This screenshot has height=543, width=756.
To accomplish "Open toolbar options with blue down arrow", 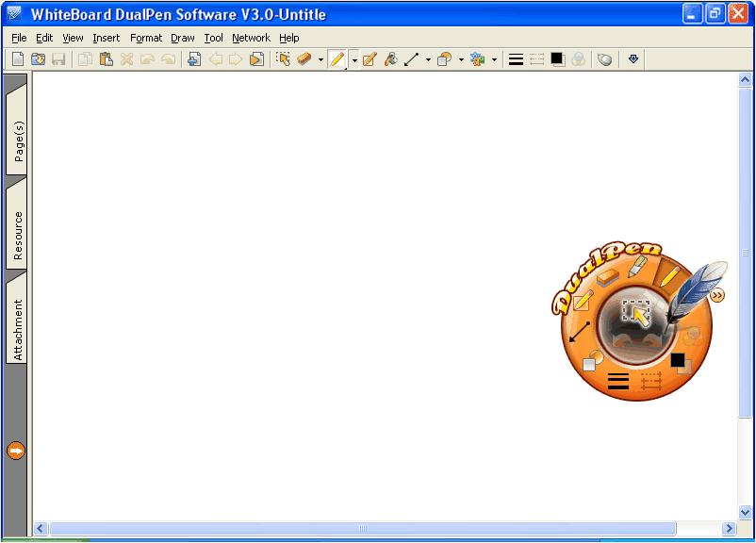I will click(x=633, y=59).
